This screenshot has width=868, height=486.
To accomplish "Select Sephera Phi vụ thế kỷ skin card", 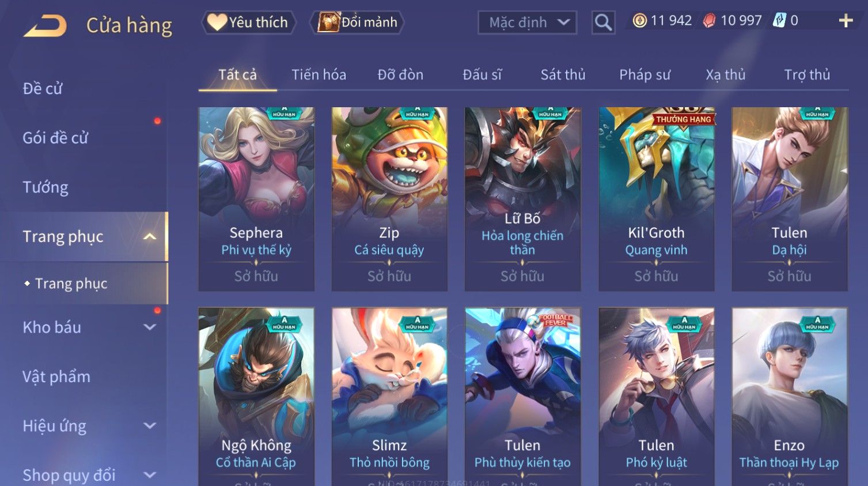I will pyautogui.click(x=256, y=199).
